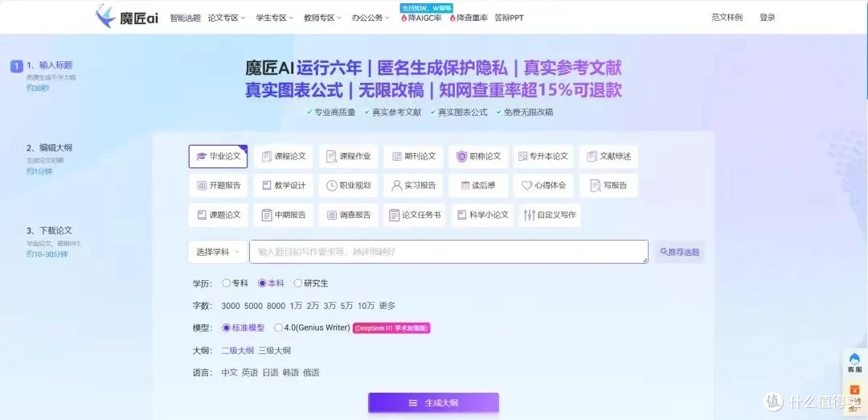Choose the 标准模型 radio button
Viewport: 868px width, 420px height.
pos(226,327)
